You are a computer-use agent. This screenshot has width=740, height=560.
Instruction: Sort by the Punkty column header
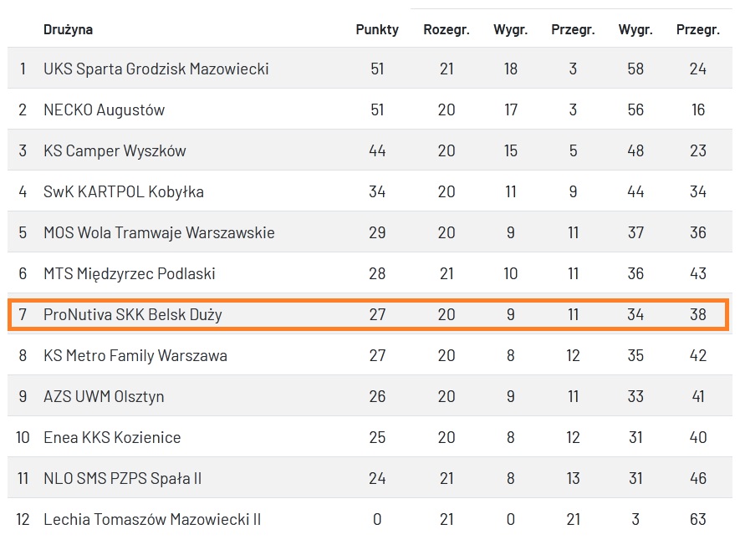coord(377,29)
